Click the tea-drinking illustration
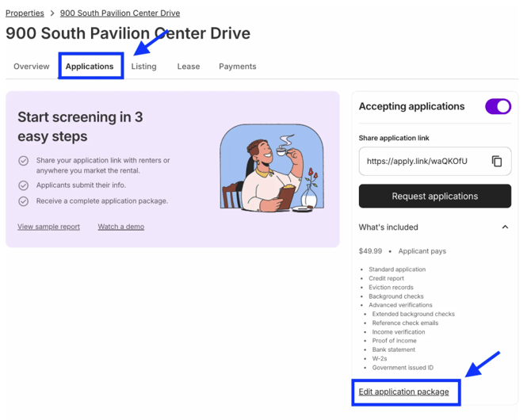 point(271,168)
